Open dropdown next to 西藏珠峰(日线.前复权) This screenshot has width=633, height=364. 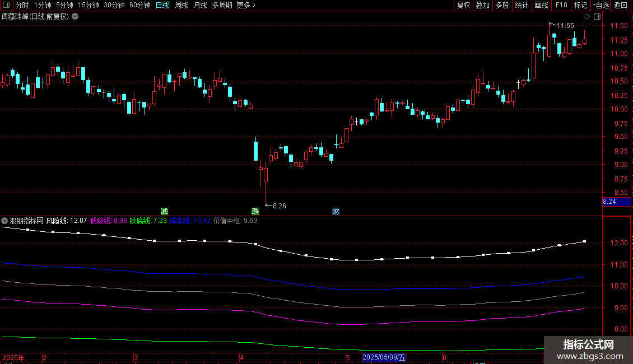75,17
